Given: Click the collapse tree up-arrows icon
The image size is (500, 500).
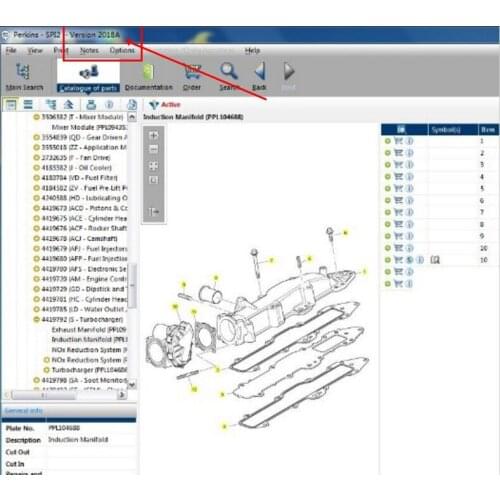Looking at the screenshot, I should (69, 105).
